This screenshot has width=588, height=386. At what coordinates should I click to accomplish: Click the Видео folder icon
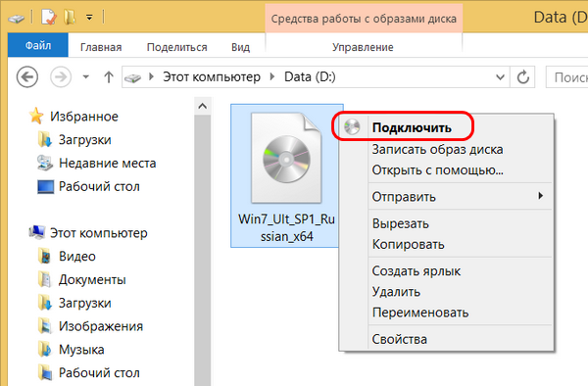click(x=45, y=256)
